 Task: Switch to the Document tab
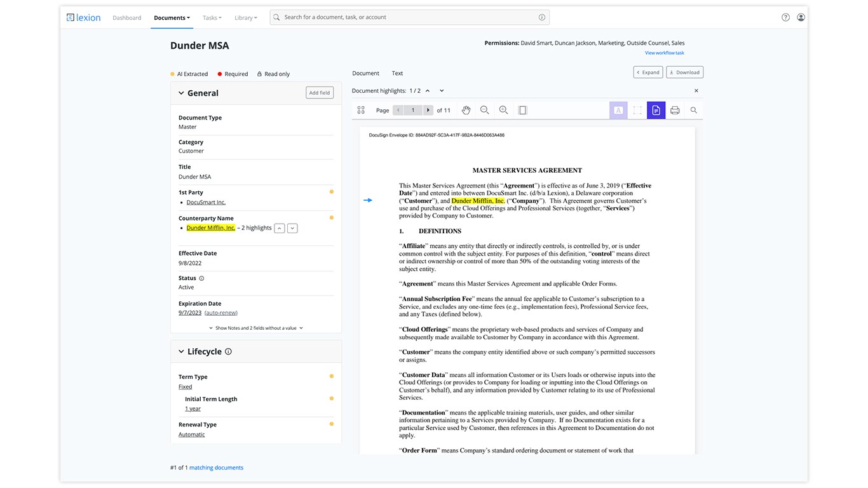[365, 73]
